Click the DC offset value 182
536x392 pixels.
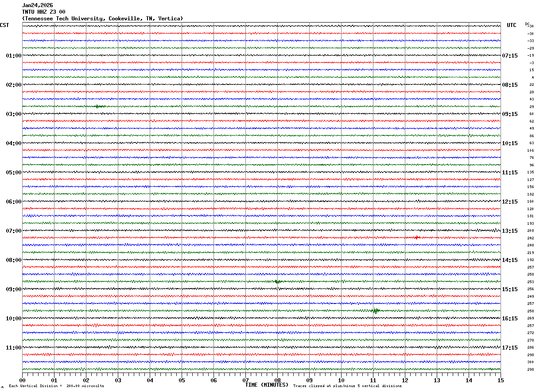(x=530, y=194)
